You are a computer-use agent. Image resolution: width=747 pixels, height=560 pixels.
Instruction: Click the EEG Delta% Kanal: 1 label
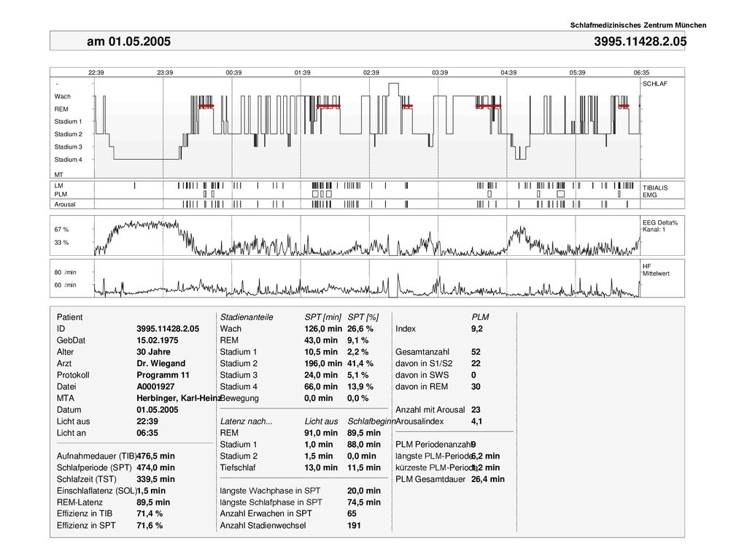pyautogui.click(x=659, y=226)
